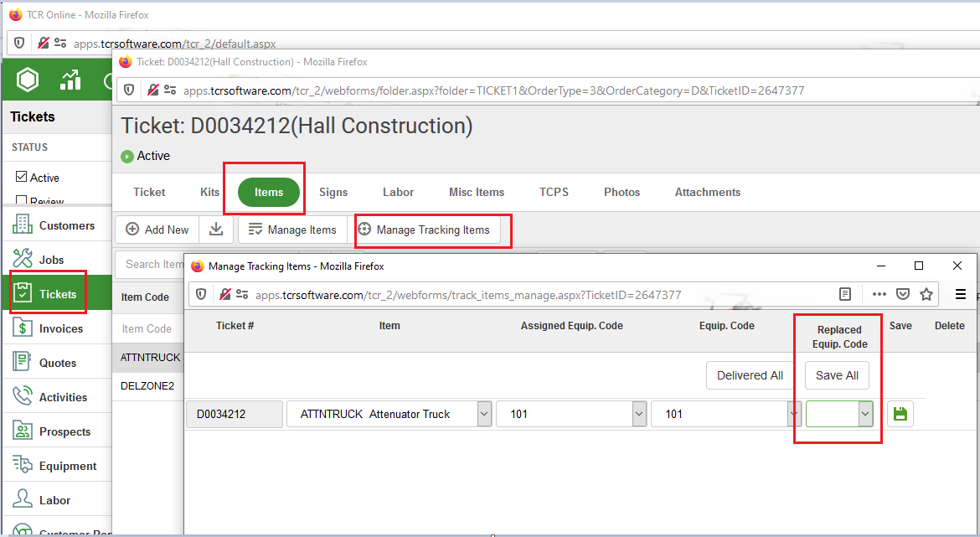The width and height of the screenshot is (980, 537).
Task: Switch to the Ticket tab
Action: pyautogui.click(x=149, y=192)
